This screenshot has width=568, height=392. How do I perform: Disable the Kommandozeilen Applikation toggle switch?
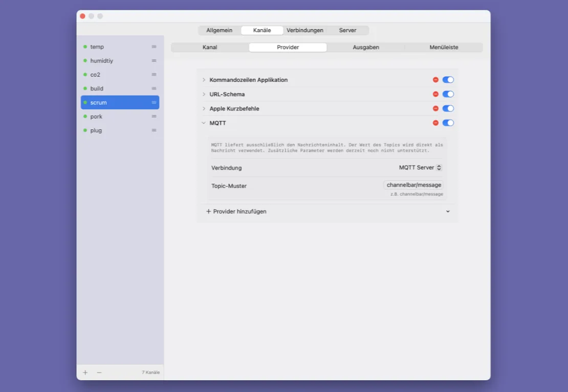coord(448,80)
